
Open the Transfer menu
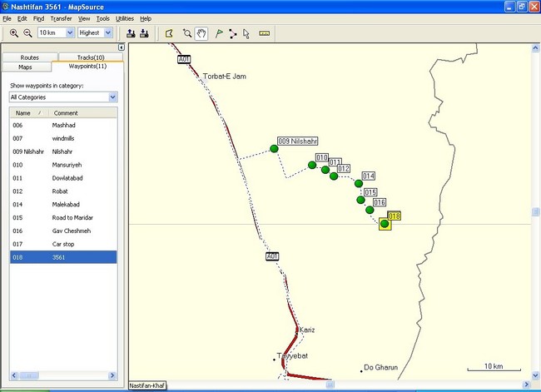tap(61, 18)
